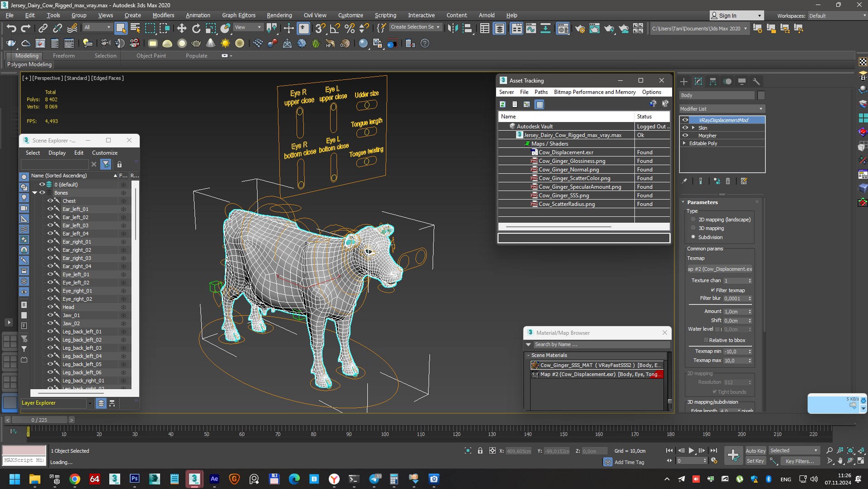This screenshot has width=868, height=489.
Task: Open the Create Selection Set dropdown
Action: [x=415, y=27]
